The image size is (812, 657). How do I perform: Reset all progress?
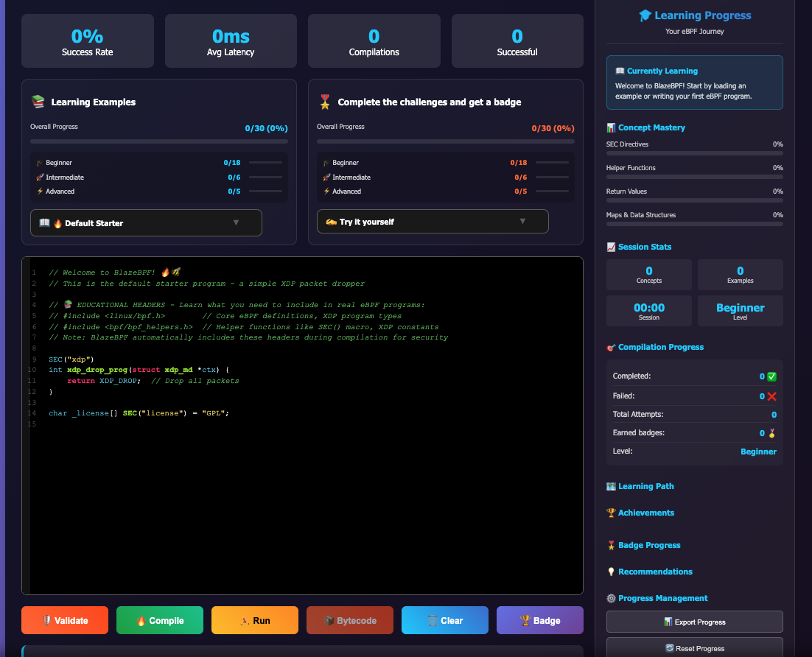point(694,647)
